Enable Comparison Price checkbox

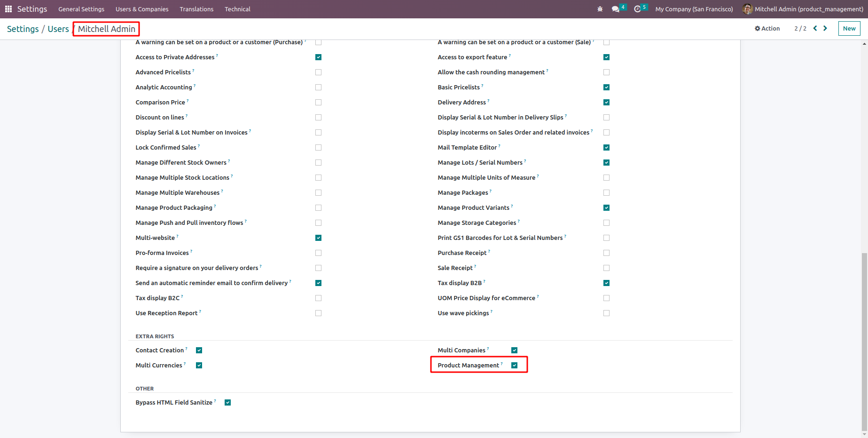(x=319, y=102)
